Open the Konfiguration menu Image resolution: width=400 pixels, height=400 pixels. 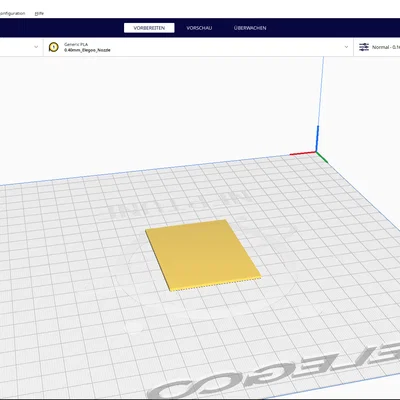[x=12, y=13]
